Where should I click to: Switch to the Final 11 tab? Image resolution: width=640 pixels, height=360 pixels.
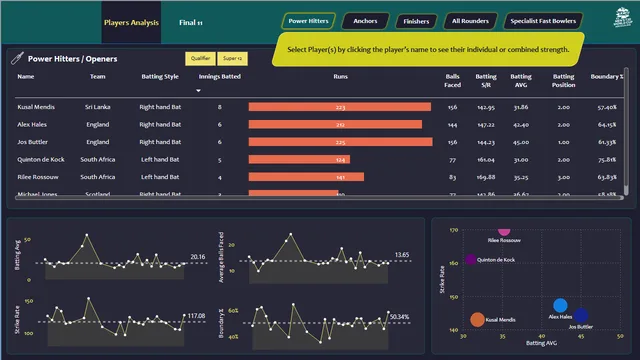pyautogui.click(x=191, y=22)
